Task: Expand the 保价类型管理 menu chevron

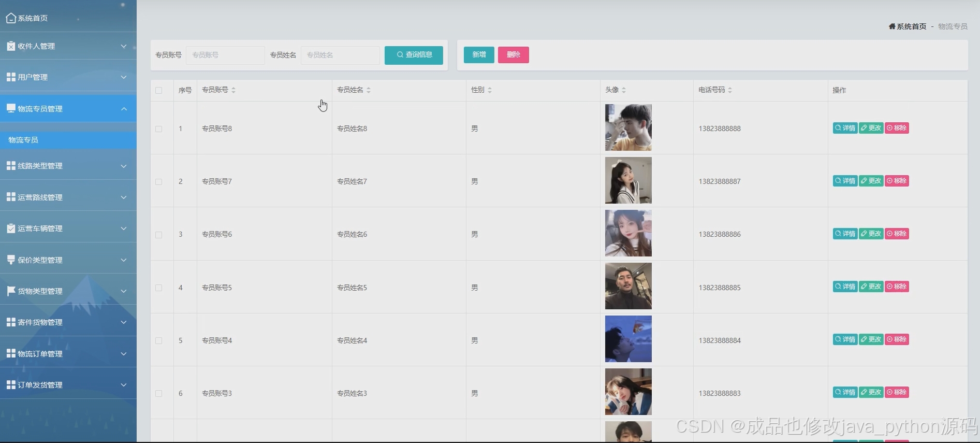Action: [124, 260]
